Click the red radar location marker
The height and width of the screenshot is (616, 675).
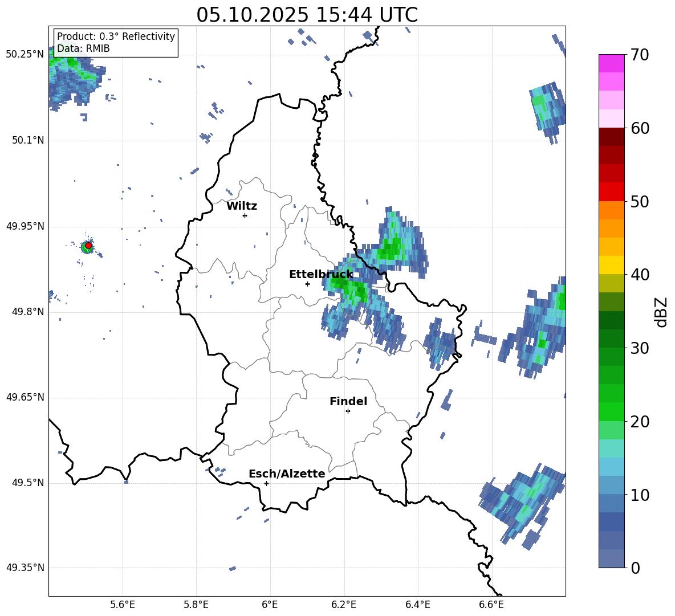click(88, 246)
